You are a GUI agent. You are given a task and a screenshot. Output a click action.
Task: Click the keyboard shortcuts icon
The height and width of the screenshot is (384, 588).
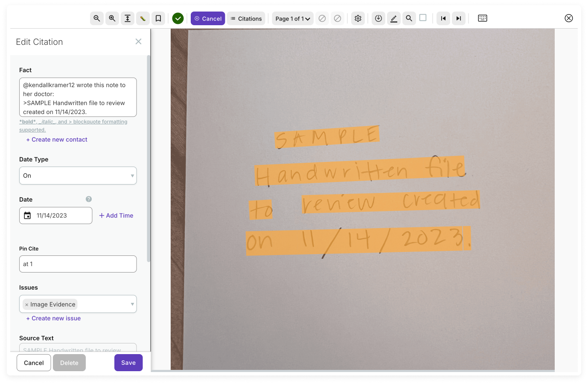[483, 18]
